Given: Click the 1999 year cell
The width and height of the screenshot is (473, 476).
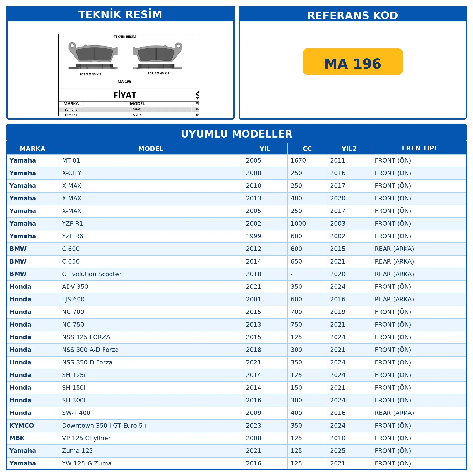Looking at the screenshot, I should 265,236.
